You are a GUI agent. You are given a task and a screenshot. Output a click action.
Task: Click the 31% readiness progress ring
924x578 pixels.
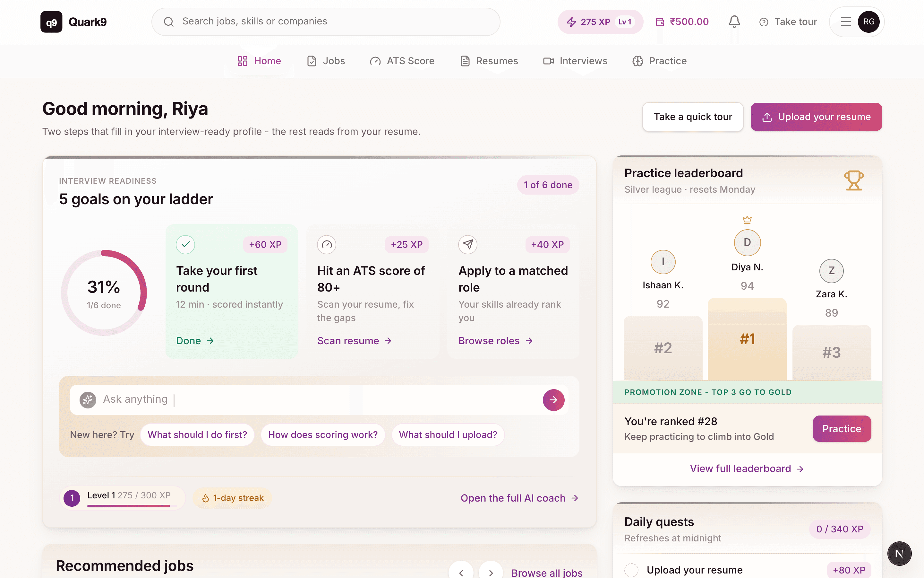(104, 293)
